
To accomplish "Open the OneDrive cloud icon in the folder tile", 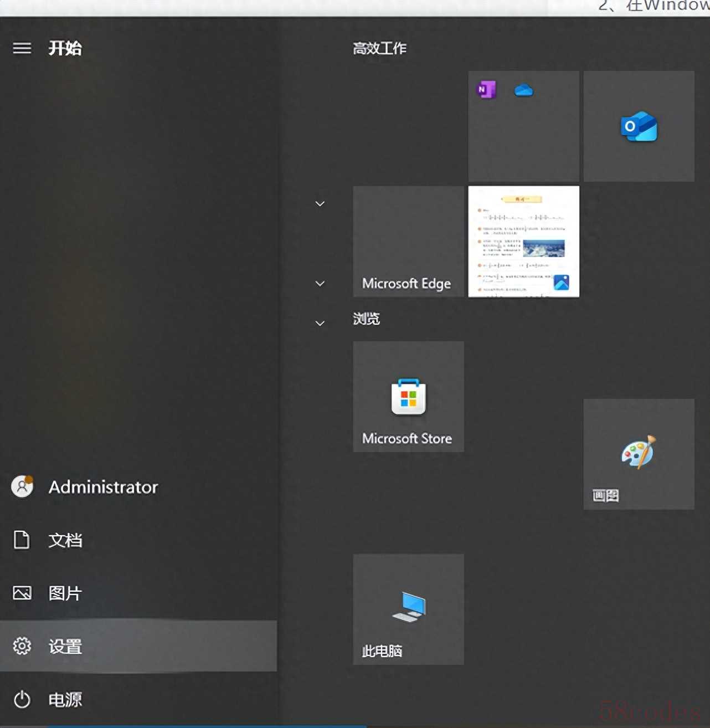I will 523,90.
